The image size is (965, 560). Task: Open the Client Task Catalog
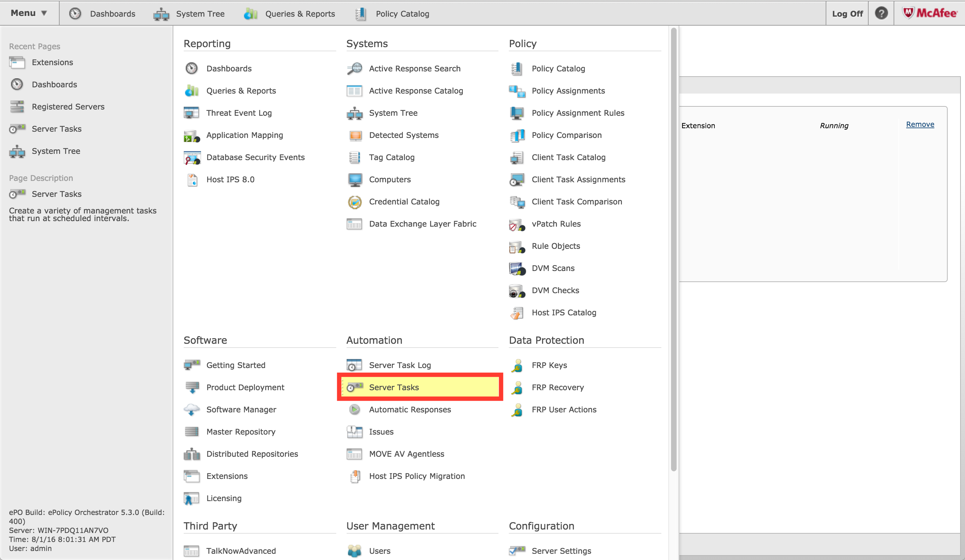click(x=569, y=157)
